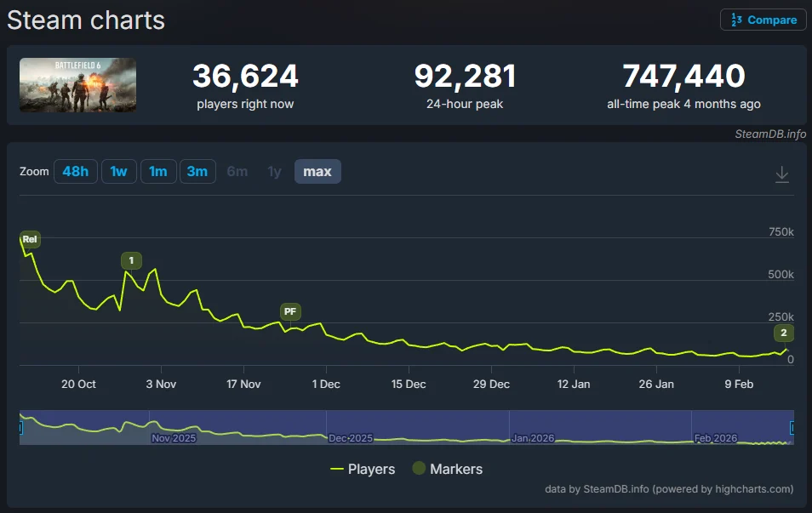Click the SteamDB.info credit link
Image resolution: width=812 pixels, height=513 pixels.
click(x=770, y=134)
